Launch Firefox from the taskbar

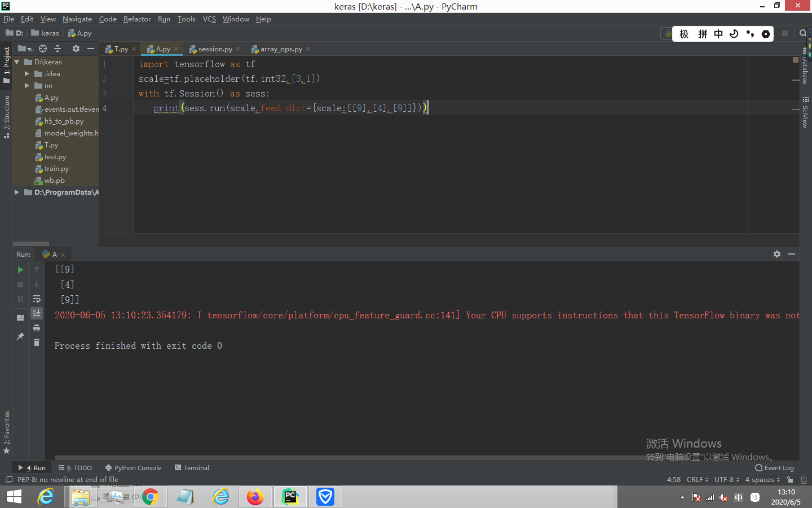[x=255, y=497]
